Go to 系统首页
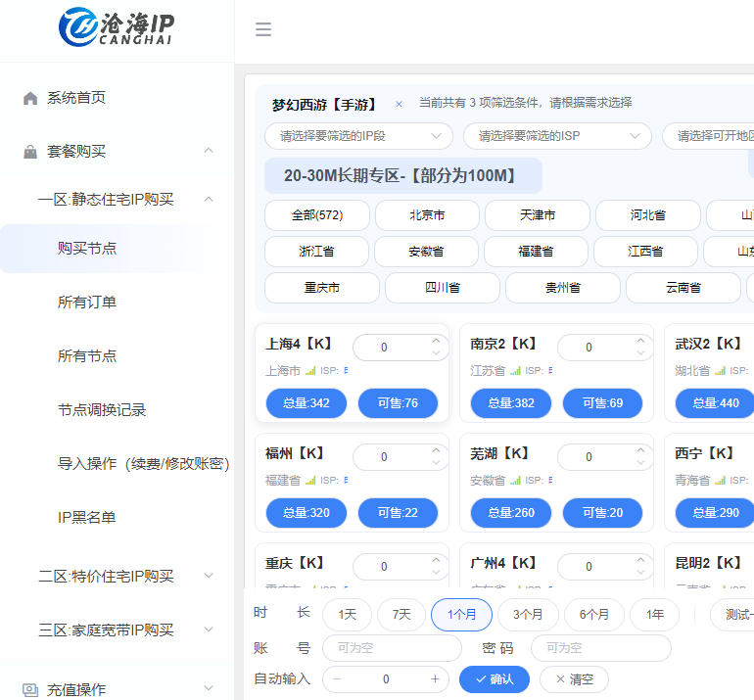This screenshot has width=754, height=700. [76, 98]
